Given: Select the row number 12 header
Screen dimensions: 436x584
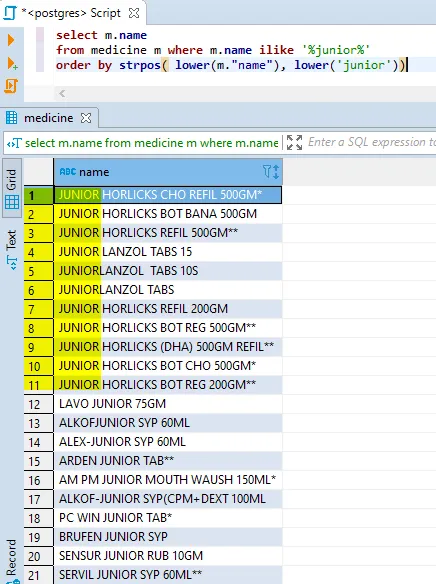Looking at the screenshot, I should click(38, 404).
